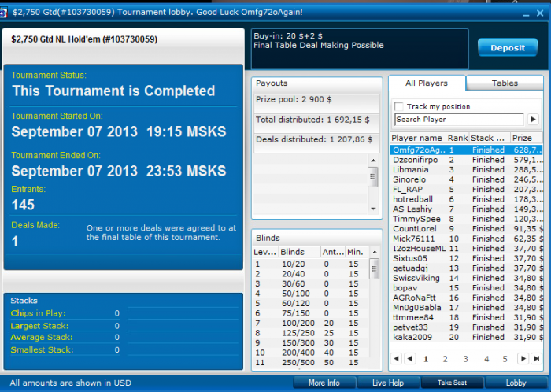The image size is (551, 392).
Task: Select player row TimmySpee
Action: tap(466, 219)
